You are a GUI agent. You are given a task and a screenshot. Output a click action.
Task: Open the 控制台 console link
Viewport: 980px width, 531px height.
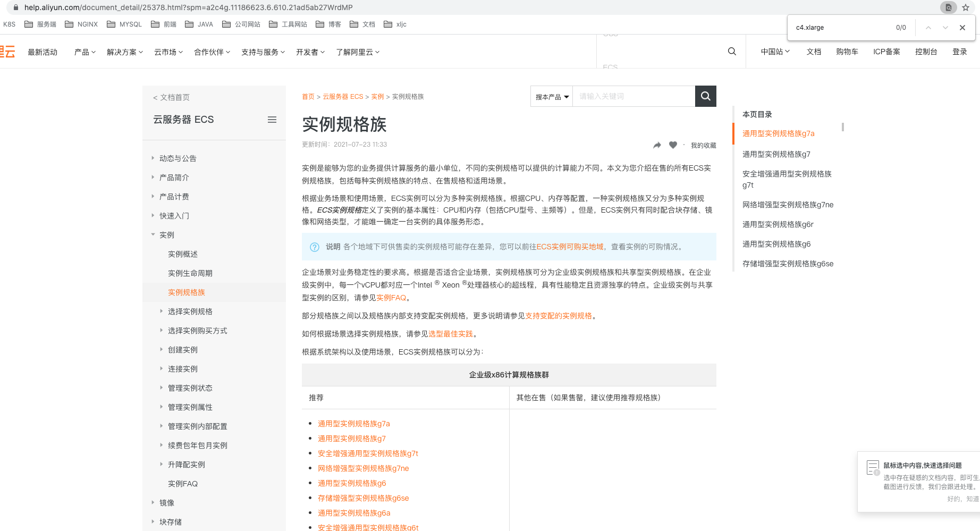[926, 52]
